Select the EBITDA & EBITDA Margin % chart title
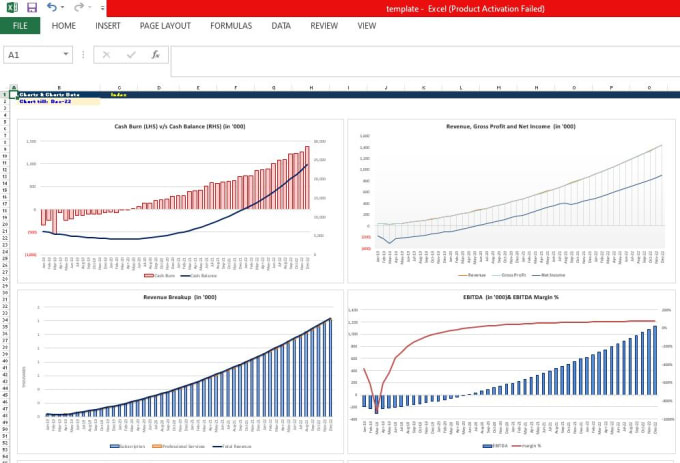Screen dimensions: 680x463 [x=511, y=297]
